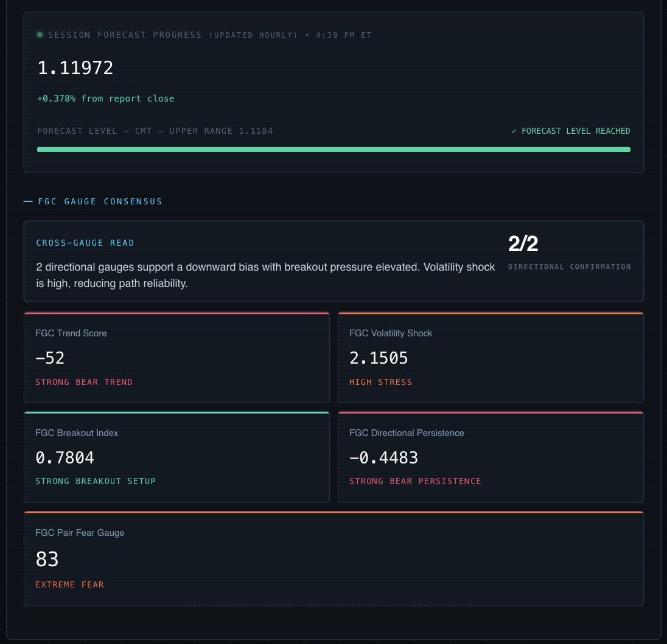667x644 pixels.
Task: Select the "CROSS-GAUGE READ" label
Action: (85, 243)
